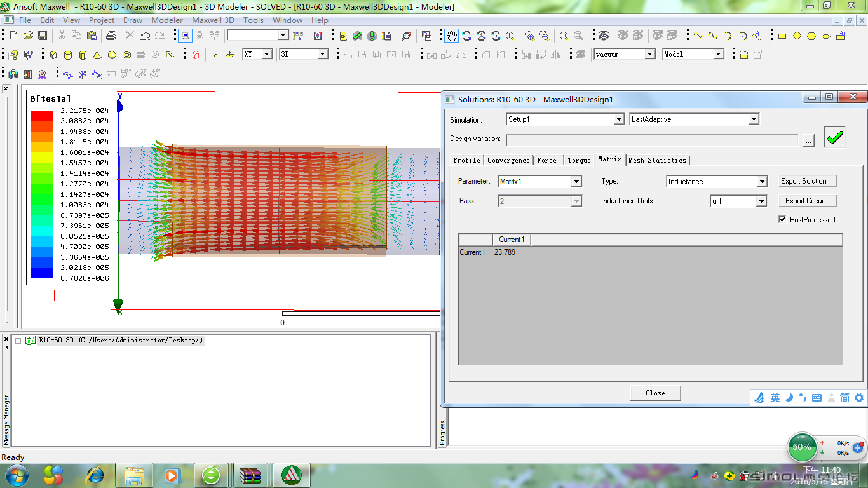This screenshot has height=488, width=868.
Task: Select the Draw Point tool
Action: point(215,55)
